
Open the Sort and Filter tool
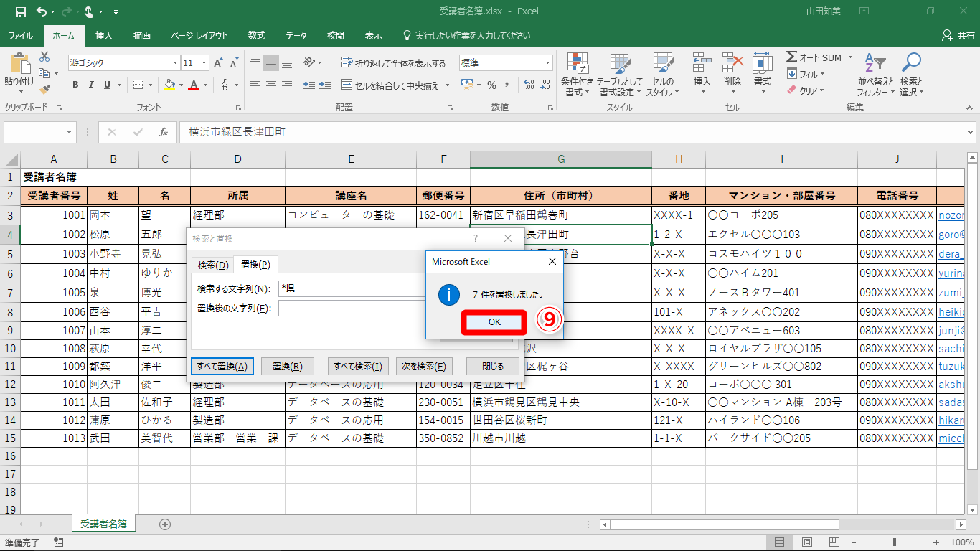(876, 75)
